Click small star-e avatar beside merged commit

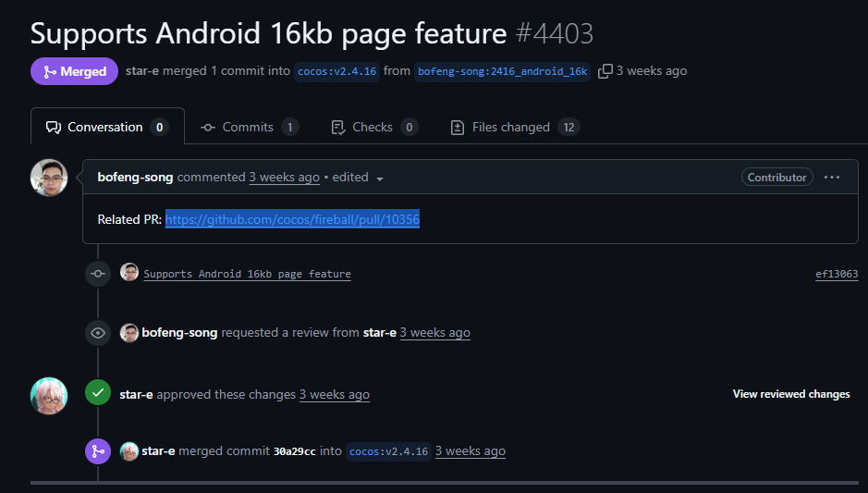click(129, 451)
